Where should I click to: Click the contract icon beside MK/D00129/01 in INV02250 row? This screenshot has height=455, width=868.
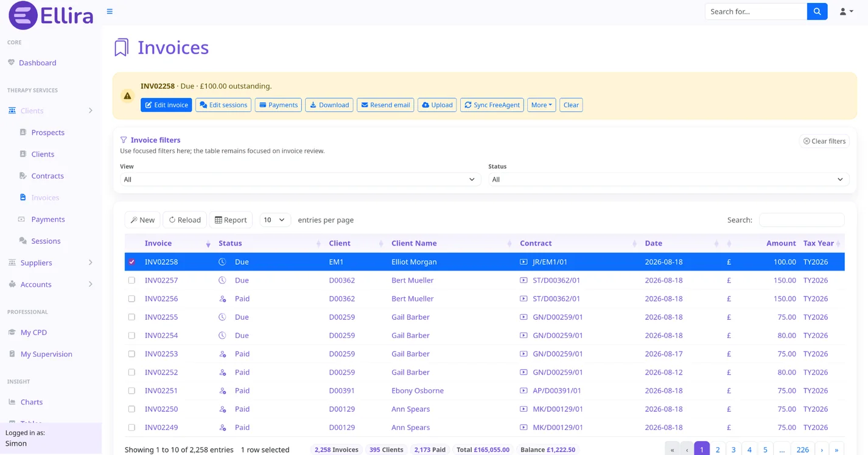coord(523,409)
